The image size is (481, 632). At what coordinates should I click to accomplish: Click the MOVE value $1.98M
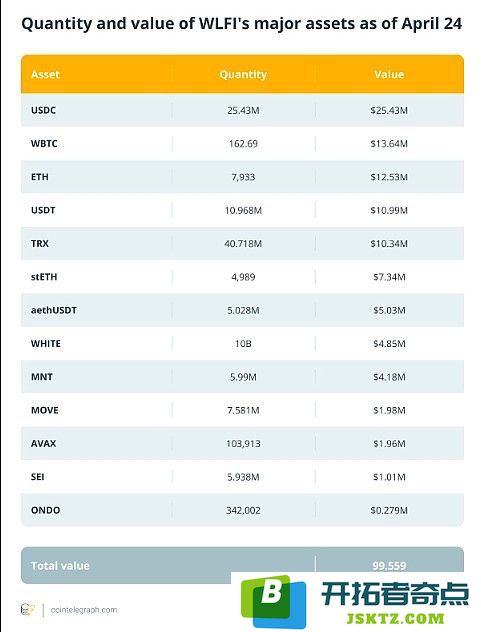point(389,410)
